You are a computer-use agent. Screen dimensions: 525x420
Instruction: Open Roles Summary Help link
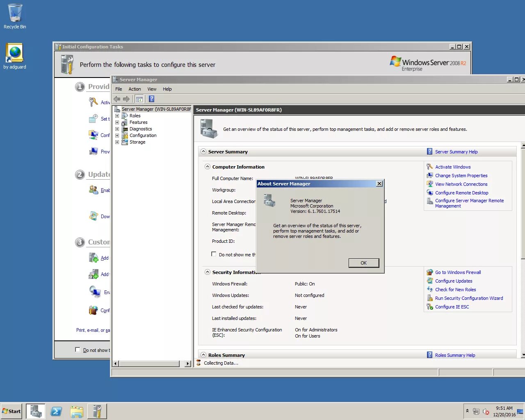click(455, 355)
